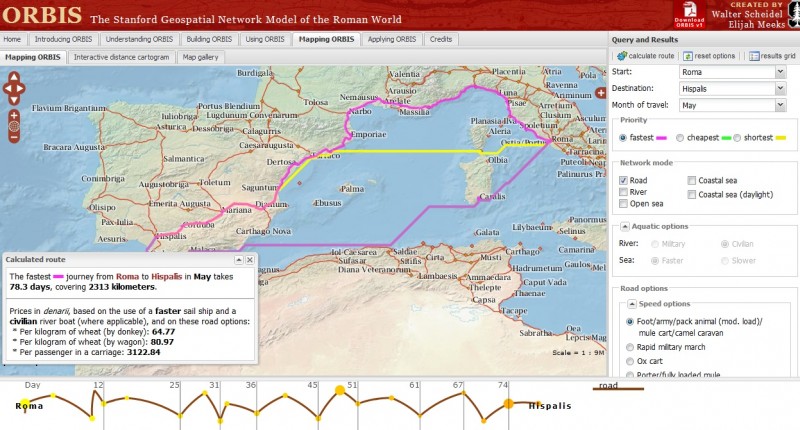Collapse the Aquatic options section

point(624,226)
